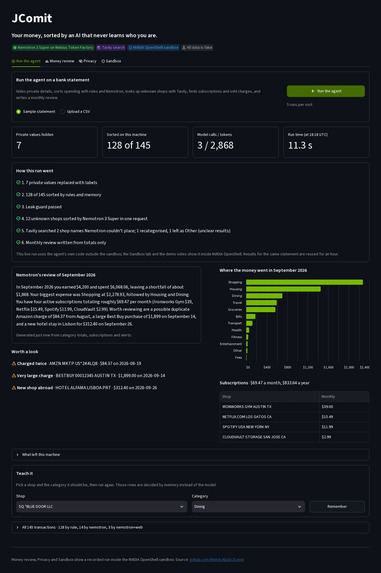This screenshot has height=573, width=381.
Task: Open the Sandbox tab
Action: pyautogui.click(x=111, y=61)
